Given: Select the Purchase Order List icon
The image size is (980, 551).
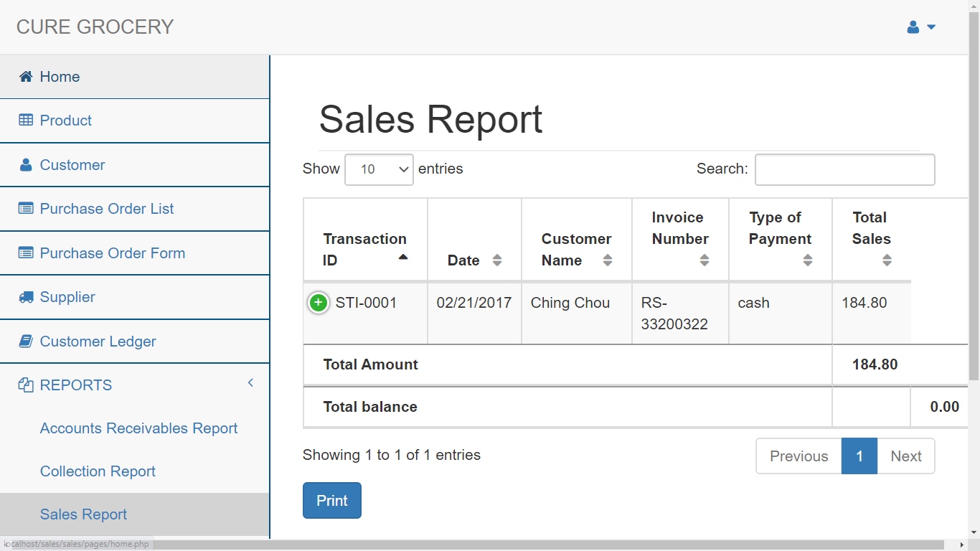Looking at the screenshot, I should [26, 209].
